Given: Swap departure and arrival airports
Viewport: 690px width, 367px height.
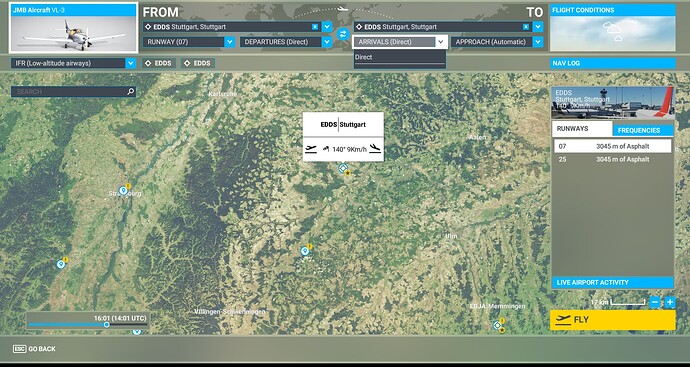Looking at the screenshot, I should tap(343, 34).
